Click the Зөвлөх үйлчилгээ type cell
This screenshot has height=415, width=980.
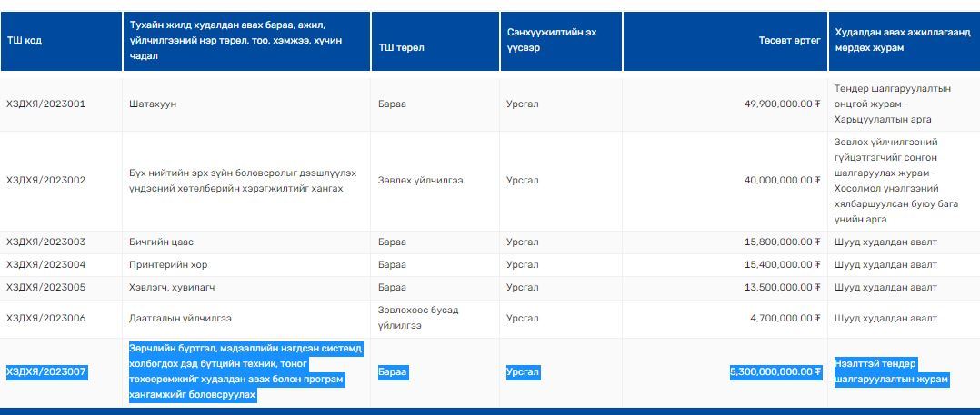click(x=420, y=180)
